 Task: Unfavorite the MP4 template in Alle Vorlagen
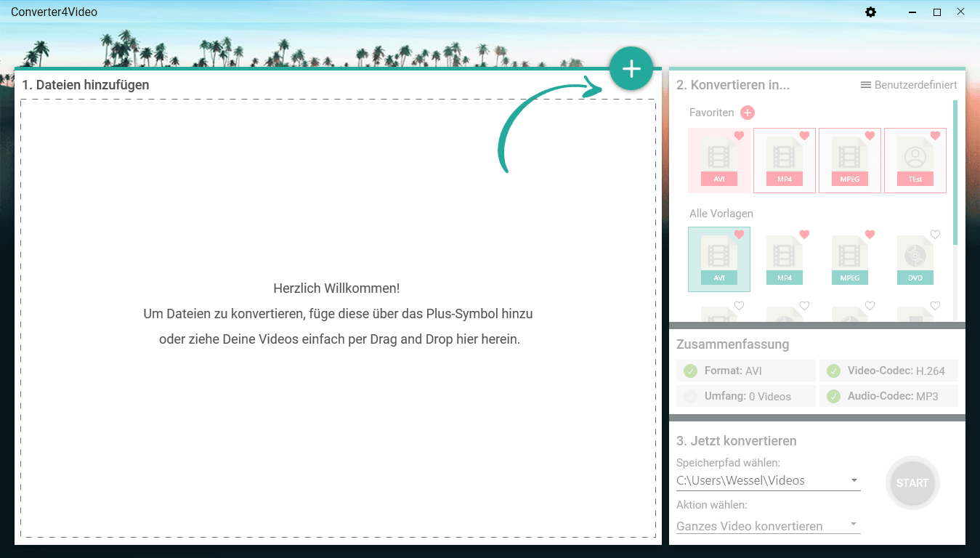(804, 235)
